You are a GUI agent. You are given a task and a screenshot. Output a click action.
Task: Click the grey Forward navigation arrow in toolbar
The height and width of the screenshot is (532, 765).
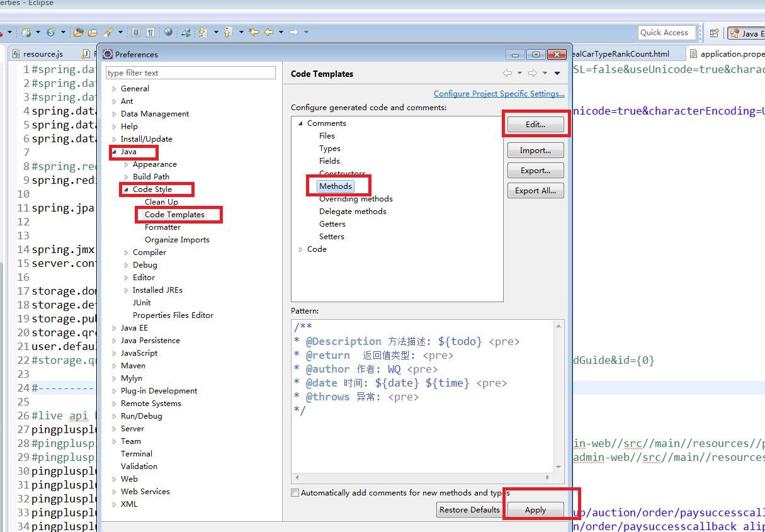pos(294,32)
